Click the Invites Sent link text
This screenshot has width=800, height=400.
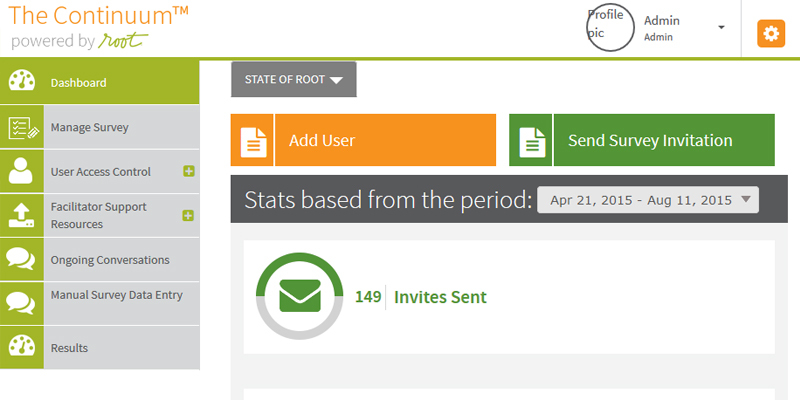440,297
